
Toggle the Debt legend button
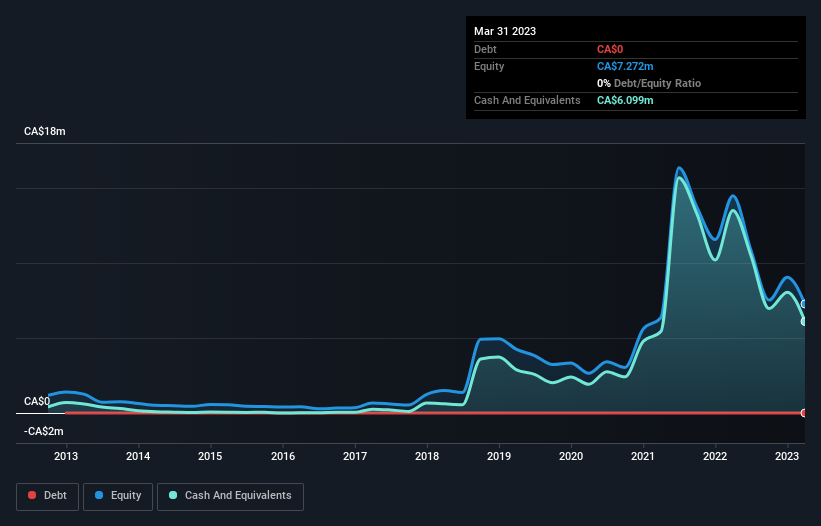(48, 496)
